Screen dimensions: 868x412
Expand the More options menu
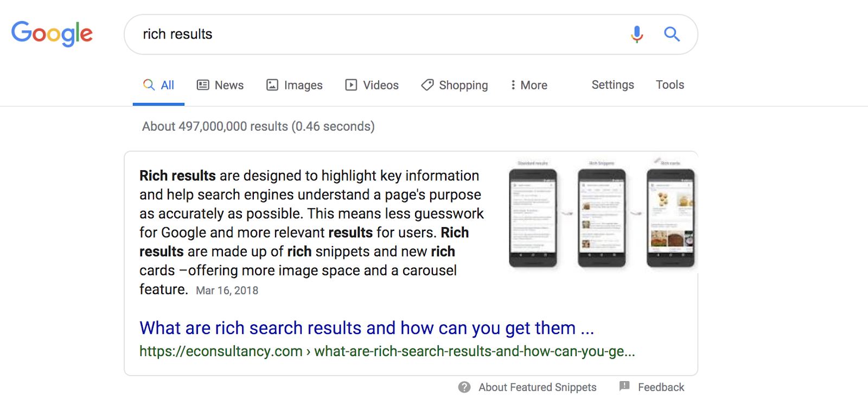click(x=529, y=85)
